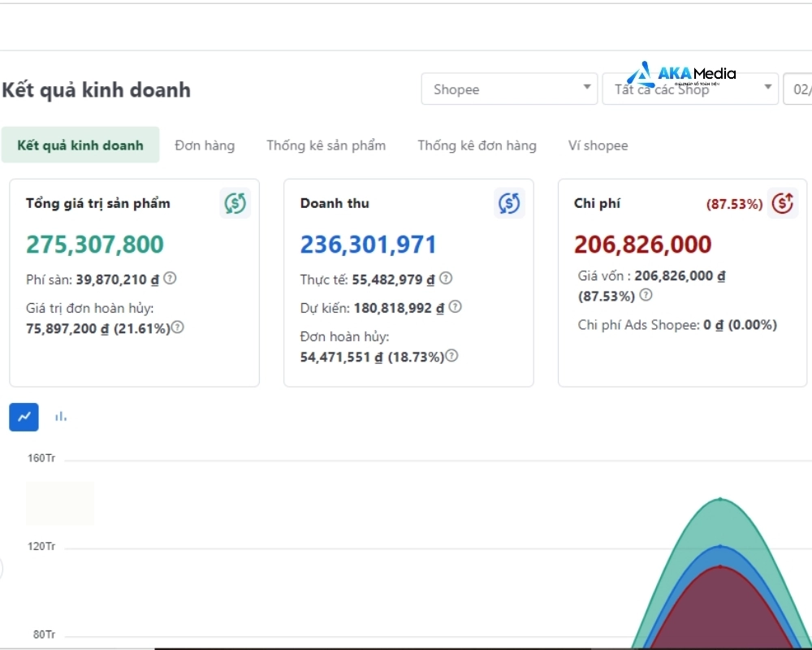Click the red dollar icon on Chi phí card

783,203
